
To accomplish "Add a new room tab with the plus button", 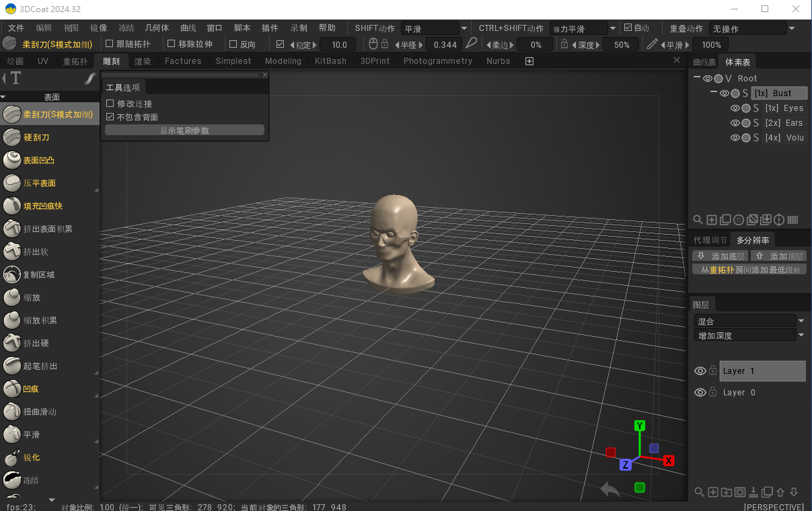I will pyautogui.click(x=529, y=61).
